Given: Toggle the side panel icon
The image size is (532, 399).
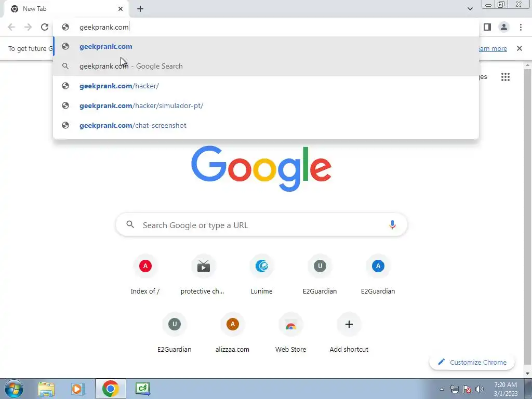Looking at the screenshot, I should (487, 27).
